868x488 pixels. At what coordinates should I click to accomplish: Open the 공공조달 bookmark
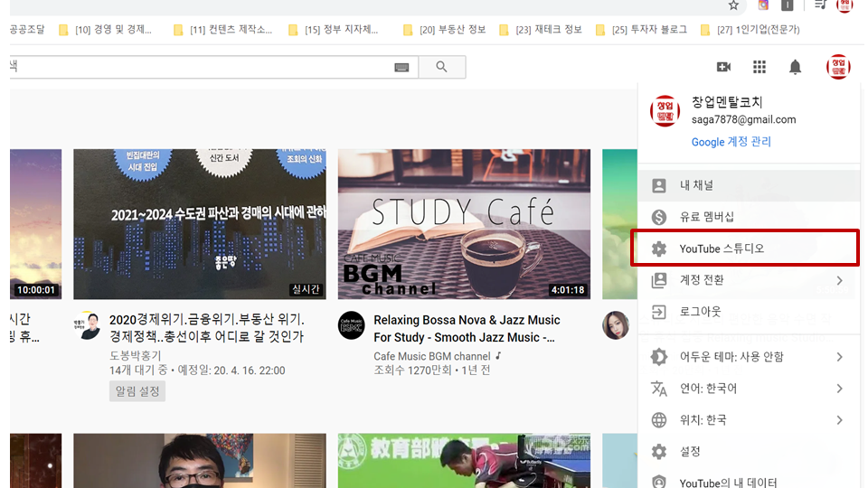point(28,30)
